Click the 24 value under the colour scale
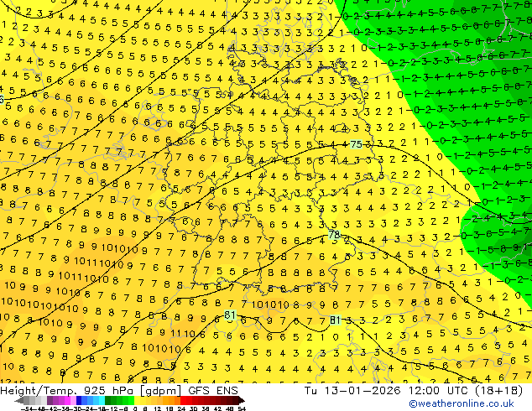Screen dimensions: 532x411 (181, 408)
